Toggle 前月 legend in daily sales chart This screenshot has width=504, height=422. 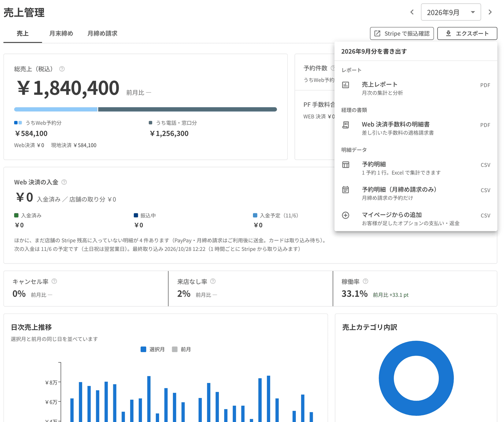click(x=181, y=349)
